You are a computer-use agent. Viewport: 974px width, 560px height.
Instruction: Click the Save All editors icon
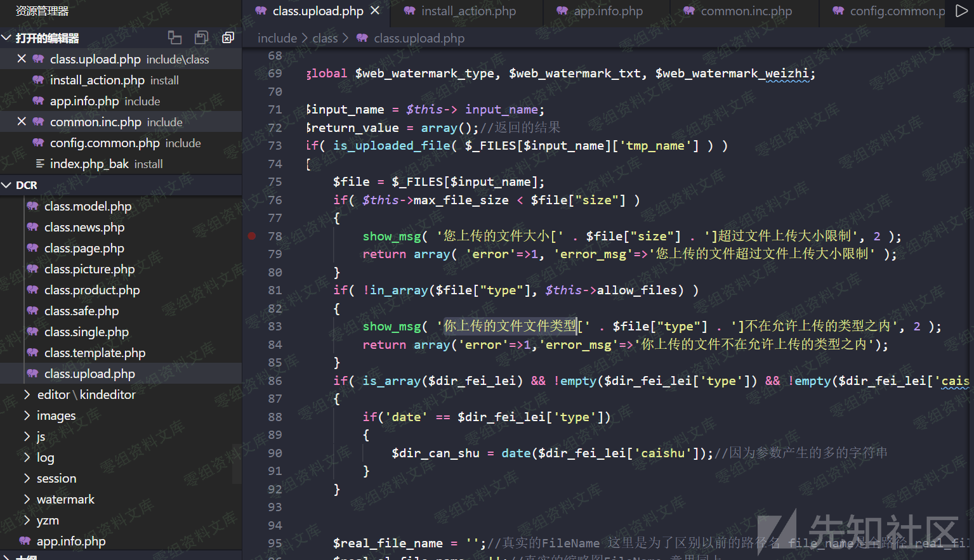coord(201,38)
